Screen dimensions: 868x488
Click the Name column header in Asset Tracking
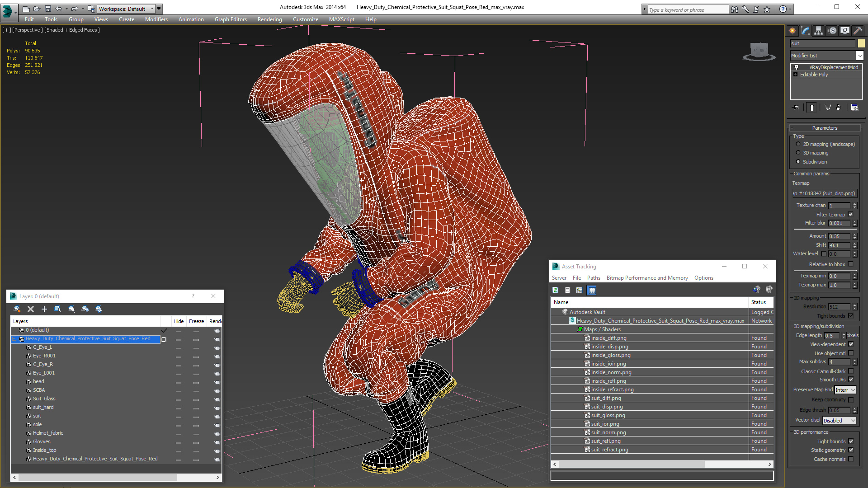[x=650, y=302]
